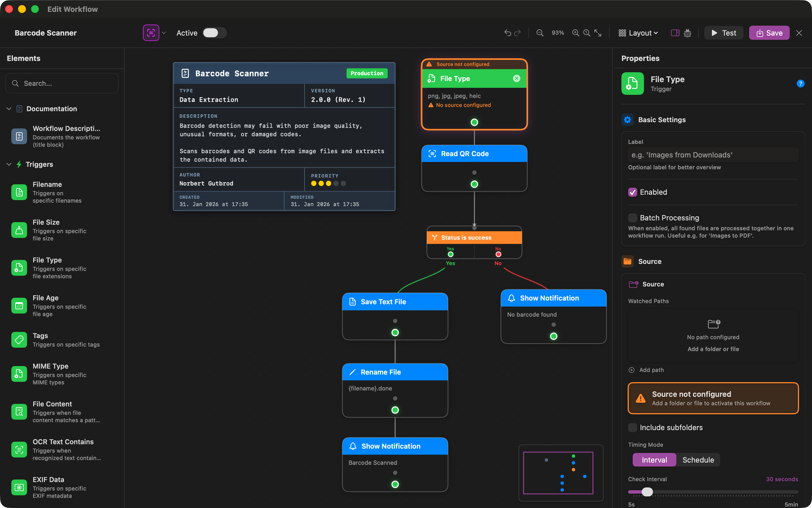Click the Source not configured warning banner

coord(713,398)
